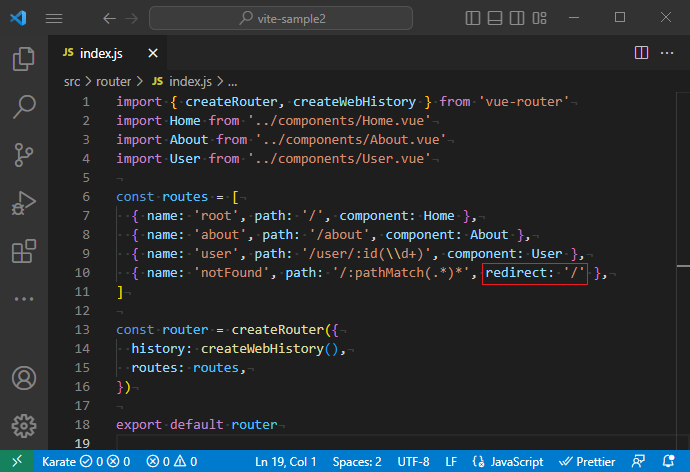Image resolution: width=690 pixels, height=472 pixels.
Task: Close the index.js tab
Action: click(153, 53)
